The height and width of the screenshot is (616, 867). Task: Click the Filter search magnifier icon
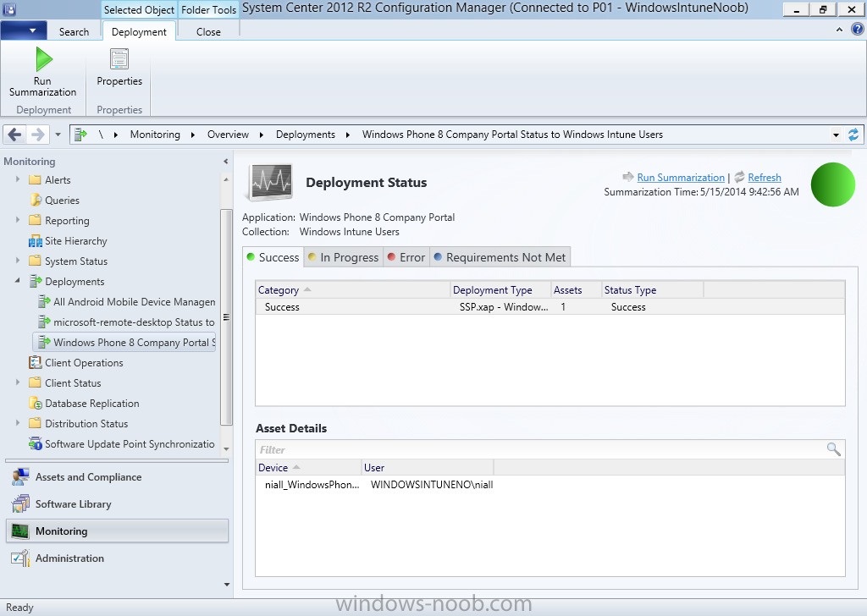tap(834, 449)
